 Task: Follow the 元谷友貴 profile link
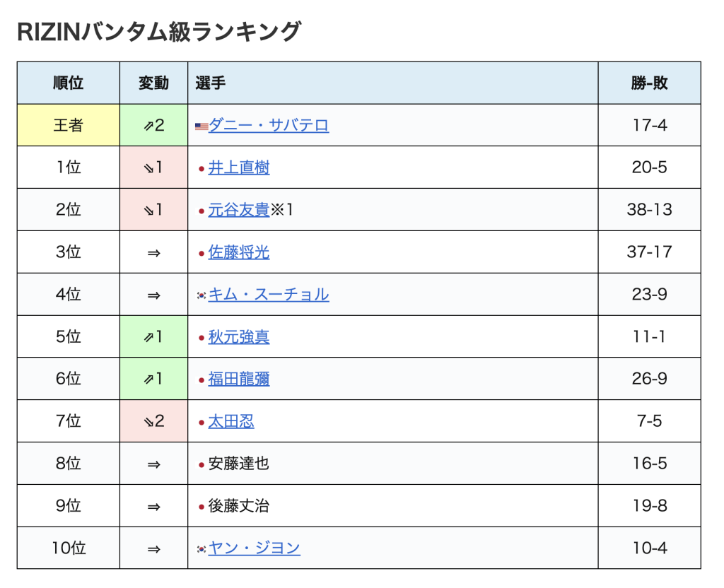click(x=239, y=210)
